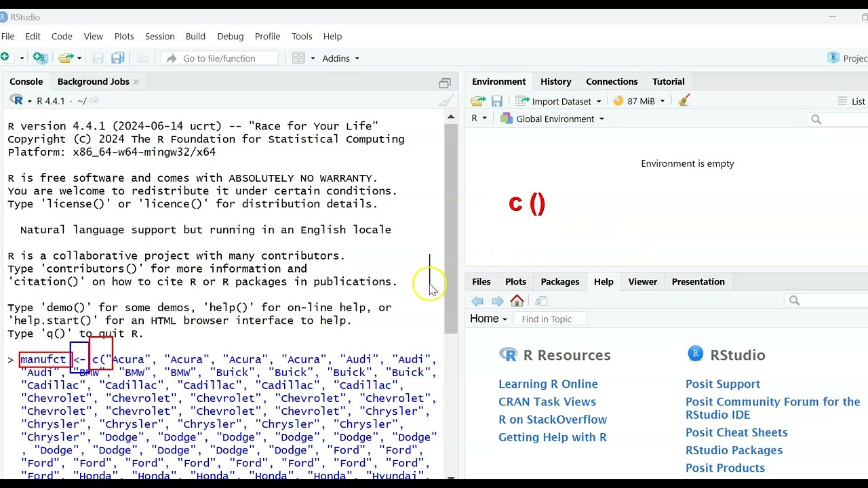Click the Help home icon

coord(517,301)
